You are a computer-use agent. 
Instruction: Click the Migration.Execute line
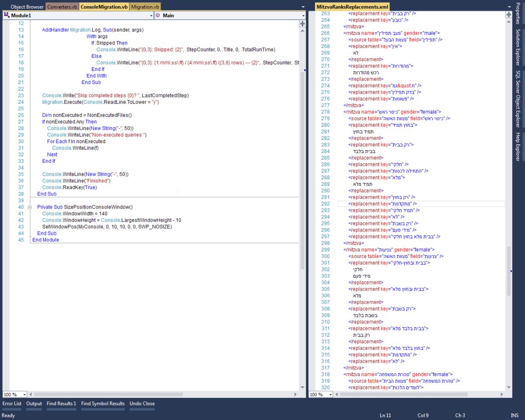pos(100,102)
